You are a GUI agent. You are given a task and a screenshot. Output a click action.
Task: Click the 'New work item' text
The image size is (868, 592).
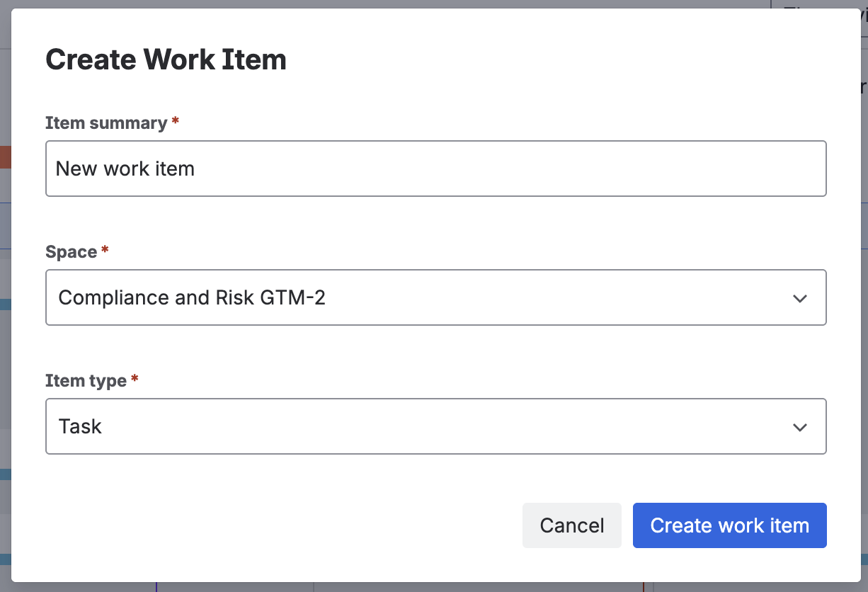pos(125,169)
